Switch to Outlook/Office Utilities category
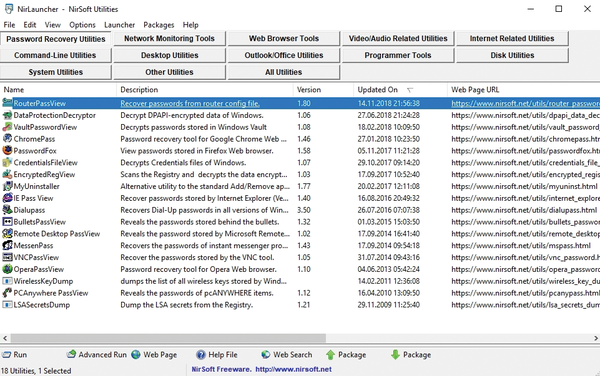Screen dimensions: 600x376 click(x=284, y=55)
